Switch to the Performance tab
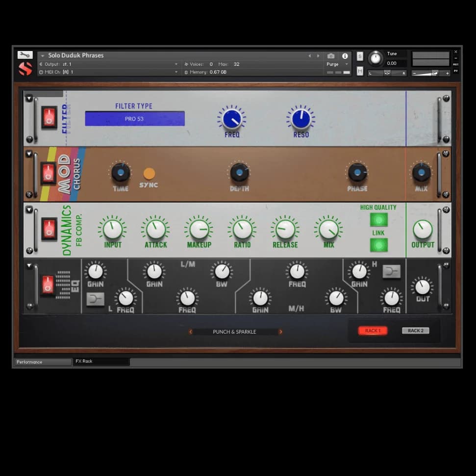Screen dimensions: 476x476 pyautogui.click(x=43, y=362)
